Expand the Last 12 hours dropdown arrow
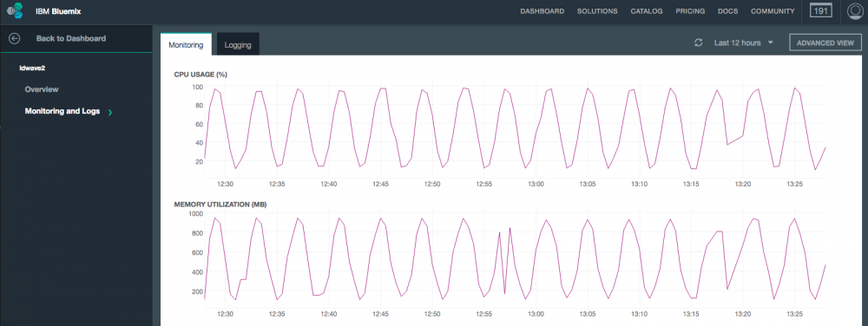 771,42
